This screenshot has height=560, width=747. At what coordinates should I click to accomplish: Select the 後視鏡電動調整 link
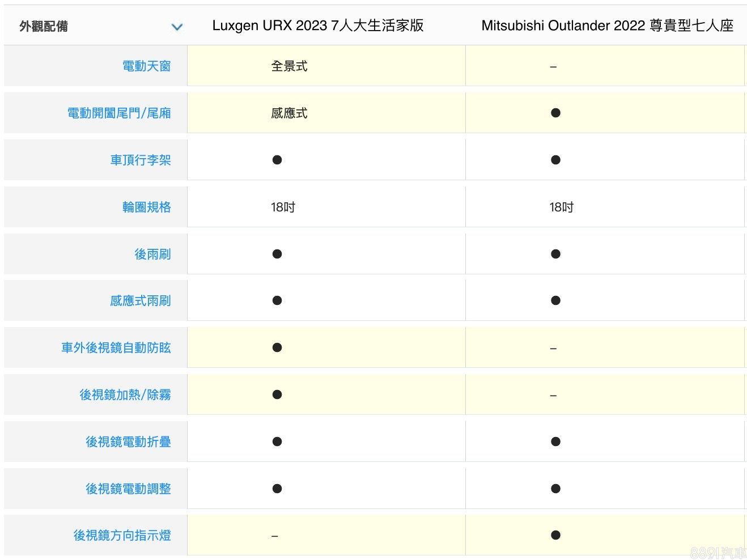click(x=128, y=489)
